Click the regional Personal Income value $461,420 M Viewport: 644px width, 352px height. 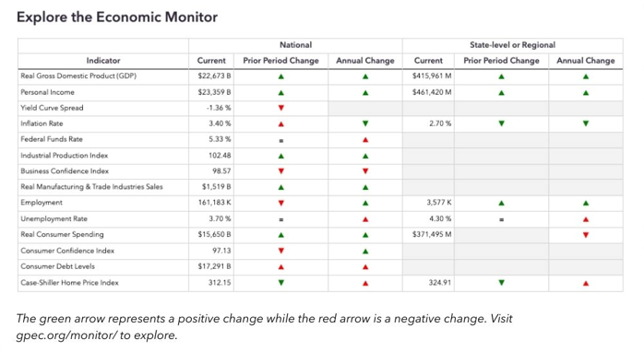[432, 92]
